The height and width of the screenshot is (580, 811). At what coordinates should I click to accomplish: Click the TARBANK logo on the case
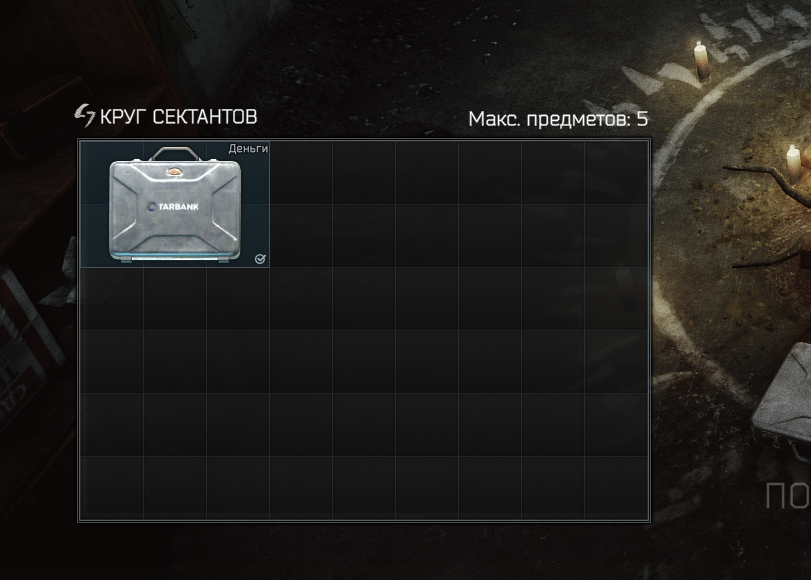click(173, 206)
